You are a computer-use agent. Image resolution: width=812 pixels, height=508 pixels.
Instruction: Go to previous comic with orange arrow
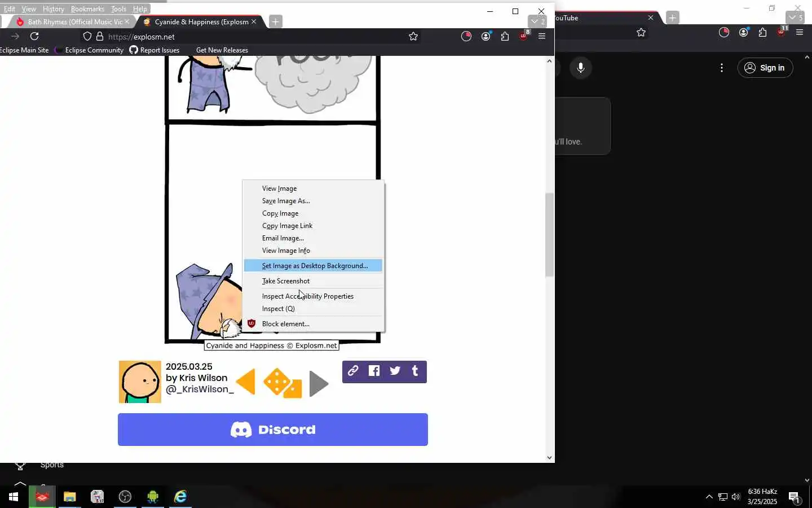pos(245,382)
